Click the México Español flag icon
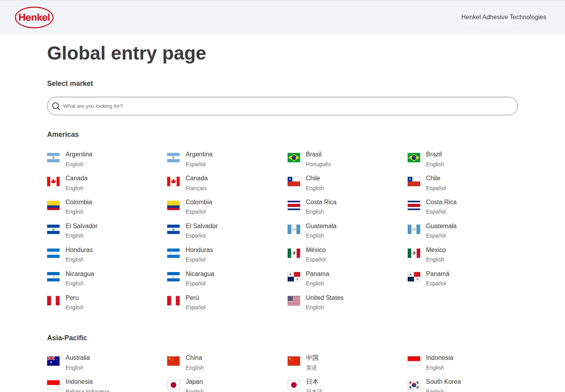This screenshot has height=392, width=565. coord(294,253)
